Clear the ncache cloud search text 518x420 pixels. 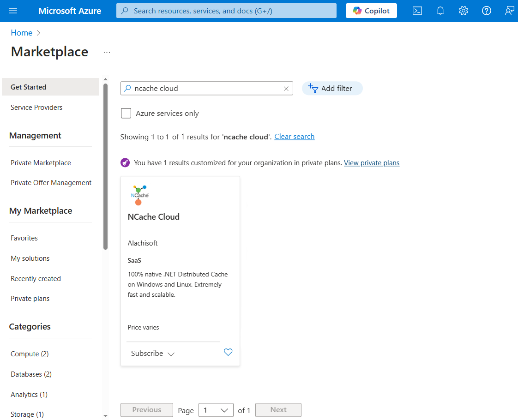286,89
